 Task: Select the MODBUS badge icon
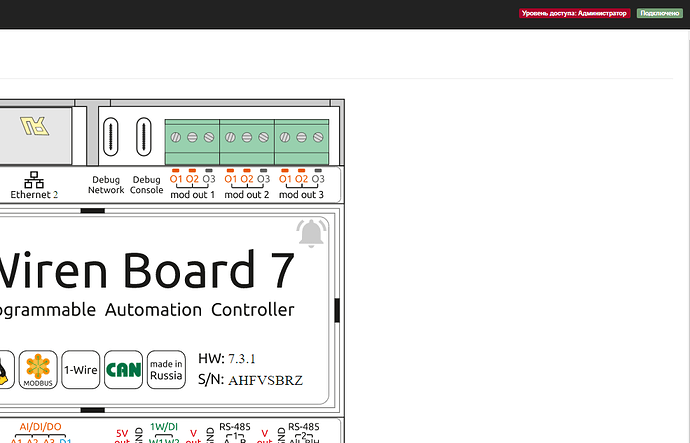point(38,370)
